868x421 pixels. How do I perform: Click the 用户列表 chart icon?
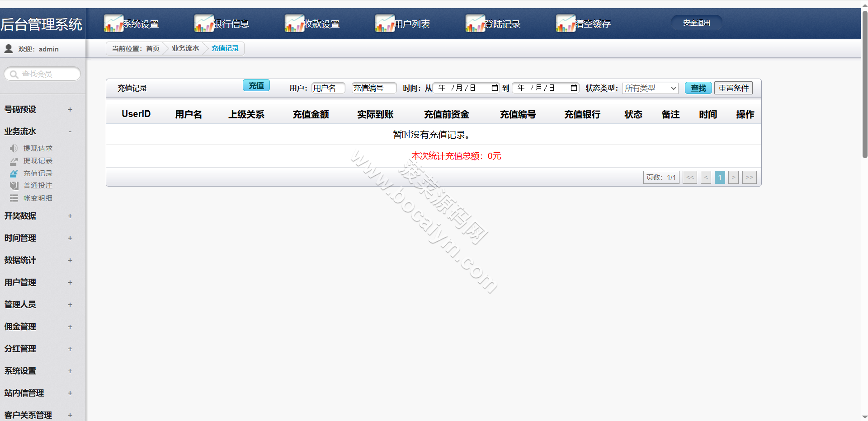(x=385, y=23)
